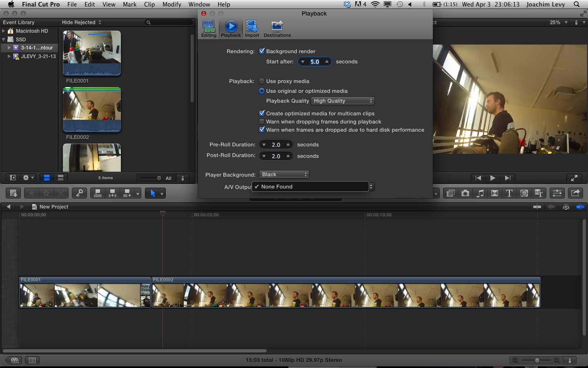
Task: Toggle timeline snapping
Action: [580, 207]
